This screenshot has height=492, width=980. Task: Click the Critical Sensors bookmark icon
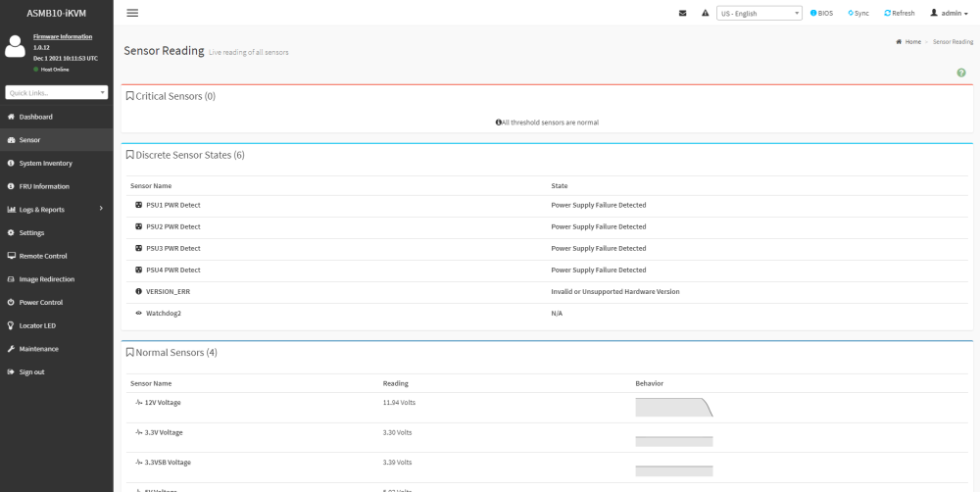(130, 96)
